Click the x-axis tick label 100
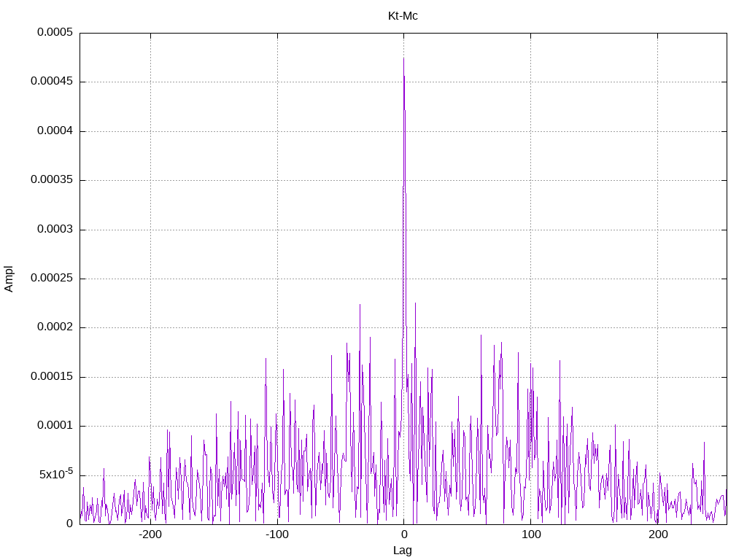 click(x=531, y=534)
